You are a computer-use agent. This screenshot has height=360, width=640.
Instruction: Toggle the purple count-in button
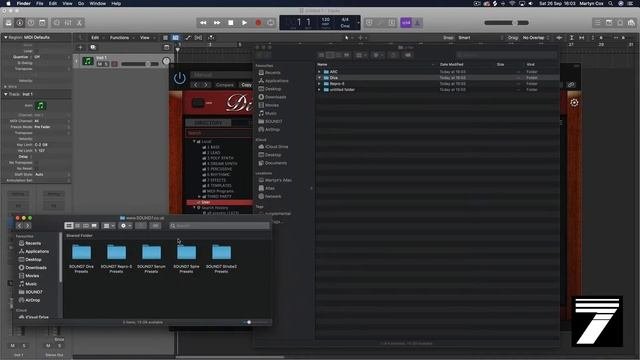(406, 23)
